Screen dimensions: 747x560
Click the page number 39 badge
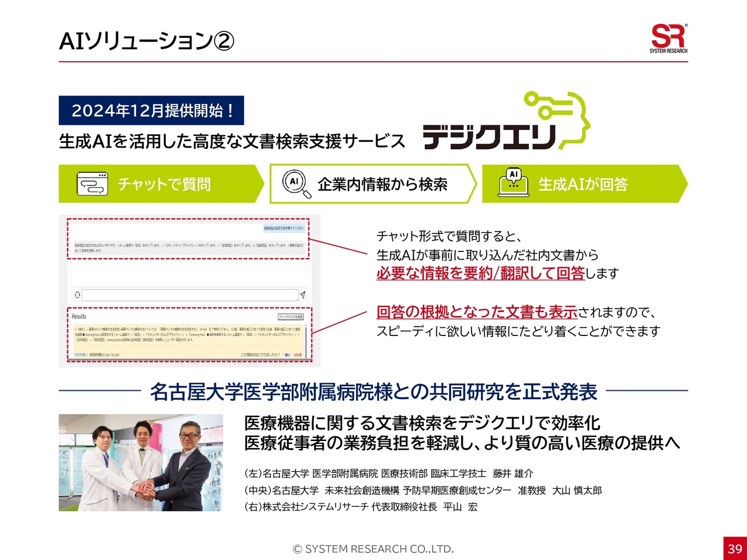point(735,548)
